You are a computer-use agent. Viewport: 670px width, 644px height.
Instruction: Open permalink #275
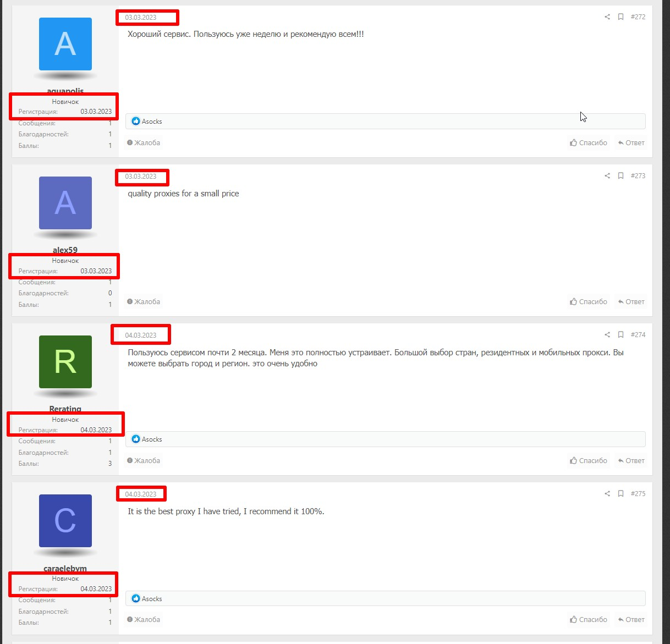[x=638, y=494]
